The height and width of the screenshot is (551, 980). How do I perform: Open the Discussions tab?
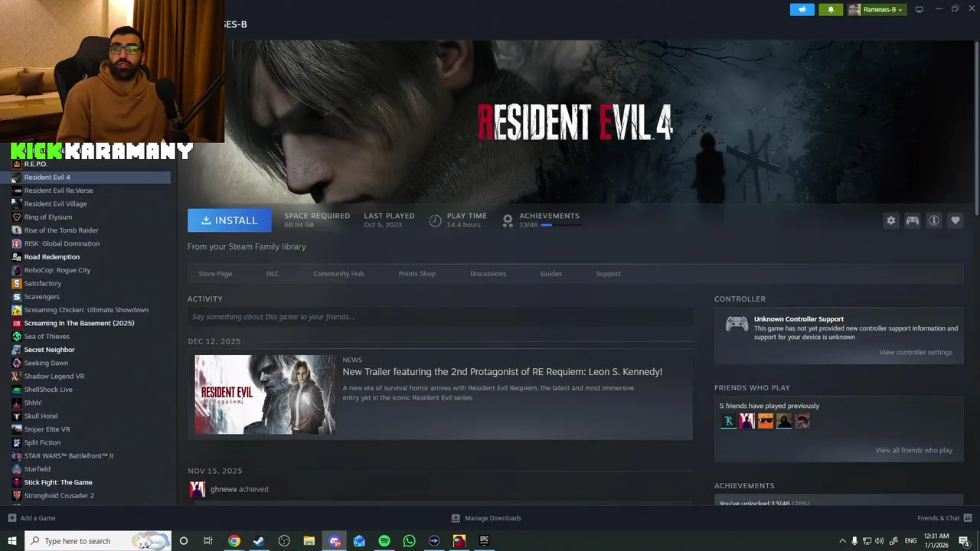488,273
